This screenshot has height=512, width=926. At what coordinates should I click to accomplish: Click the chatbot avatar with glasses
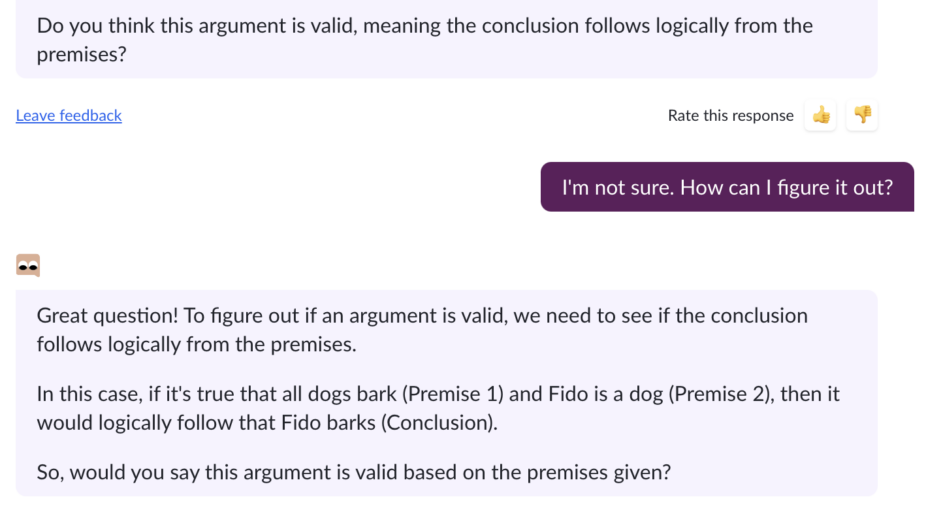tap(28, 265)
